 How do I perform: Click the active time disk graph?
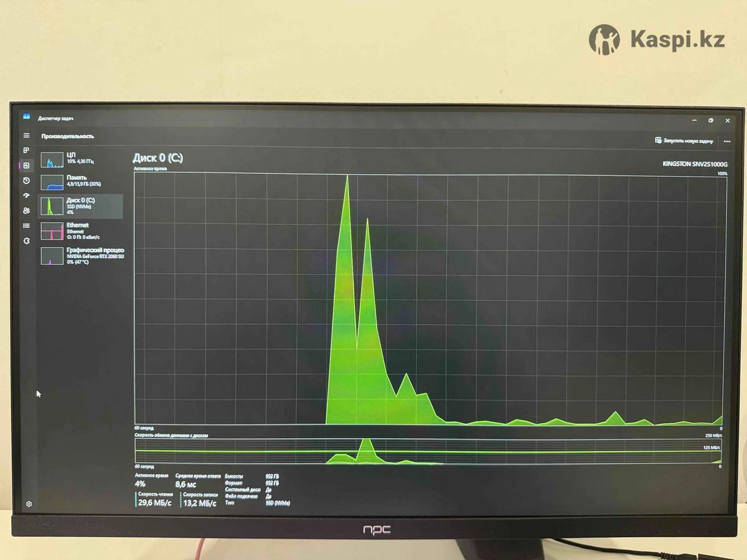pyautogui.click(x=429, y=299)
